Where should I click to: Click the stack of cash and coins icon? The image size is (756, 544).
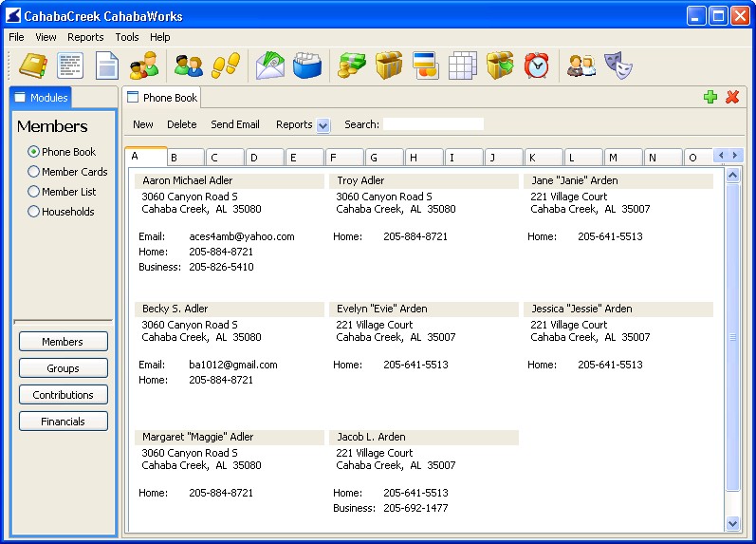352,66
